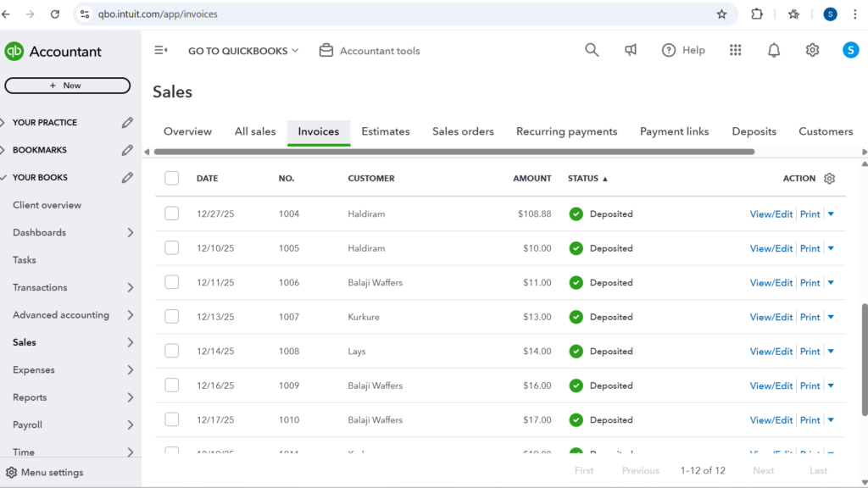Click the vertical page scrollbar thumb
The image size is (868, 488).
tap(865, 359)
